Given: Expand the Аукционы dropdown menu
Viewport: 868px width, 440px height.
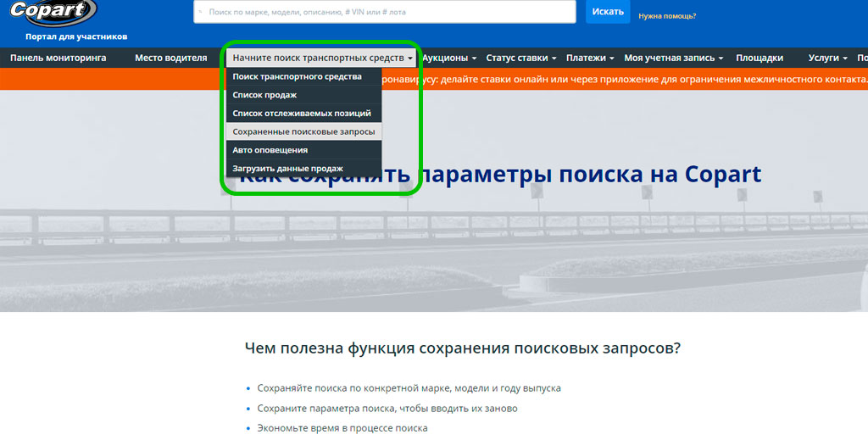Looking at the screenshot, I should click(x=449, y=58).
